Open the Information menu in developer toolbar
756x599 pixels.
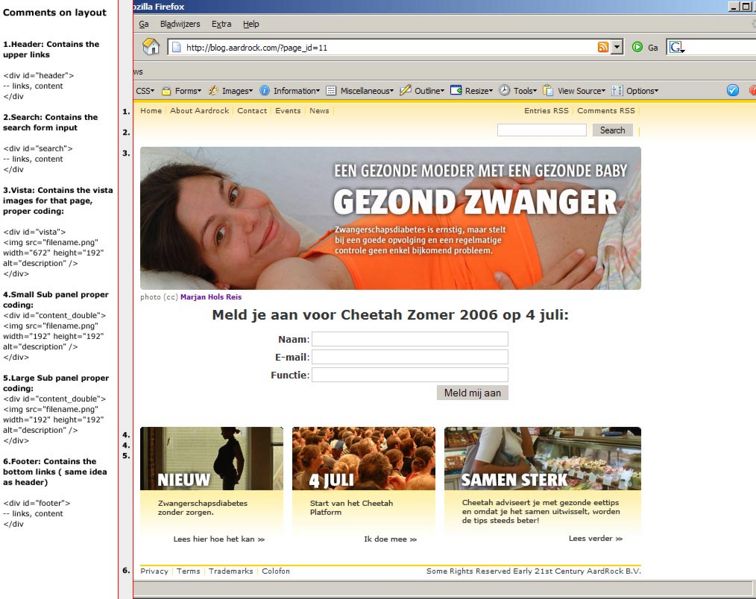(289, 90)
